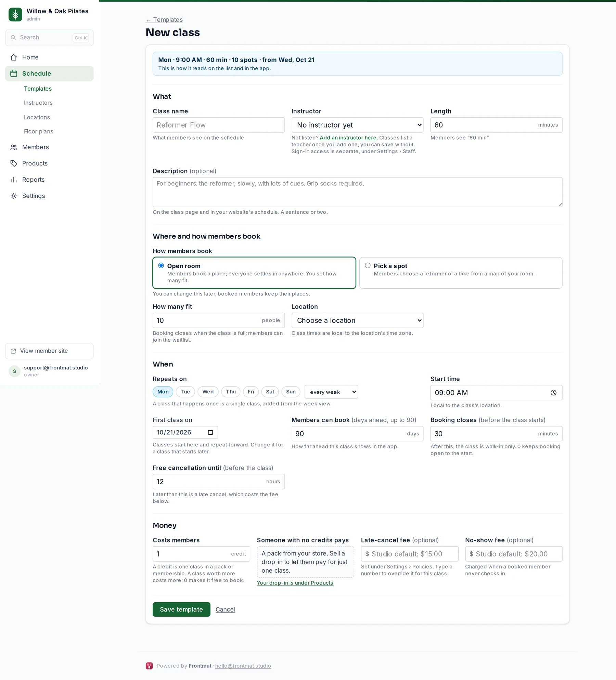Open the Choose a location dropdown
616x680 pixels.
coord(357,321)
